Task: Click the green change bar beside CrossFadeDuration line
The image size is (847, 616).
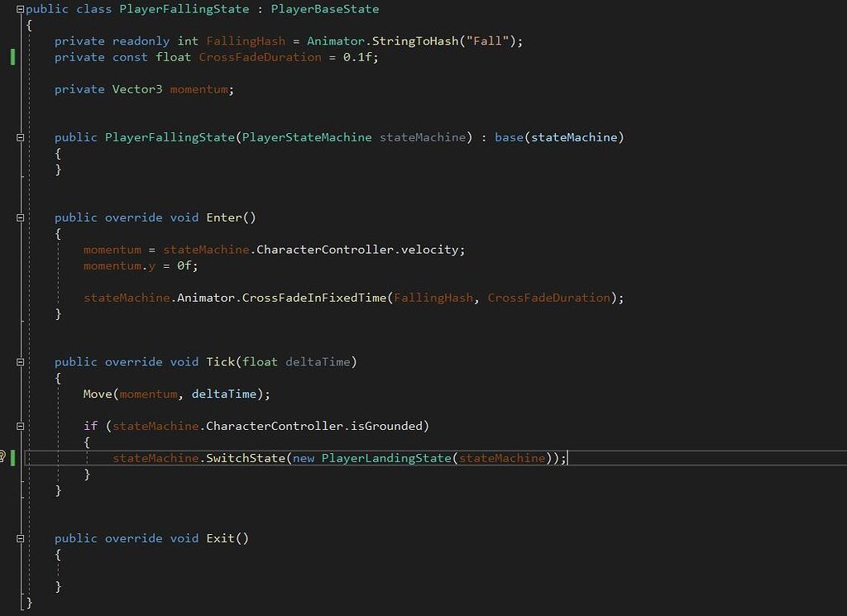Action: click(12, 57)
